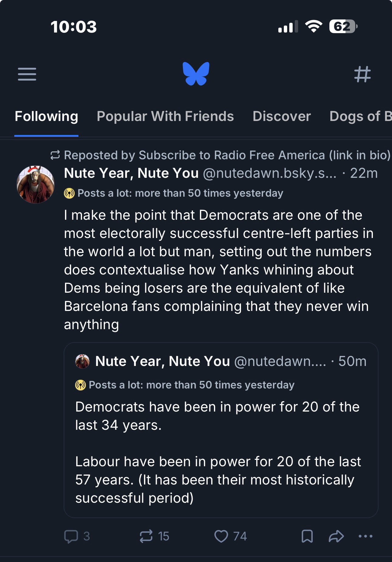Share the post using the arrow icon
Image resolution: width=392 pixels, height=562 pixels.
pos(336,536)
